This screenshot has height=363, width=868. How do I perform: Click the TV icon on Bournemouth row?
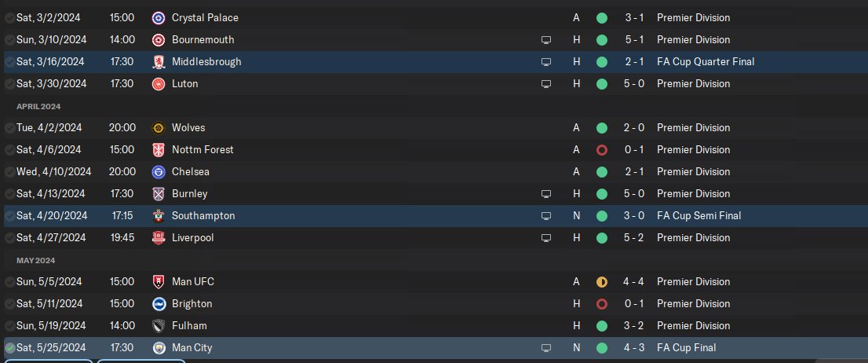[546, 40]
